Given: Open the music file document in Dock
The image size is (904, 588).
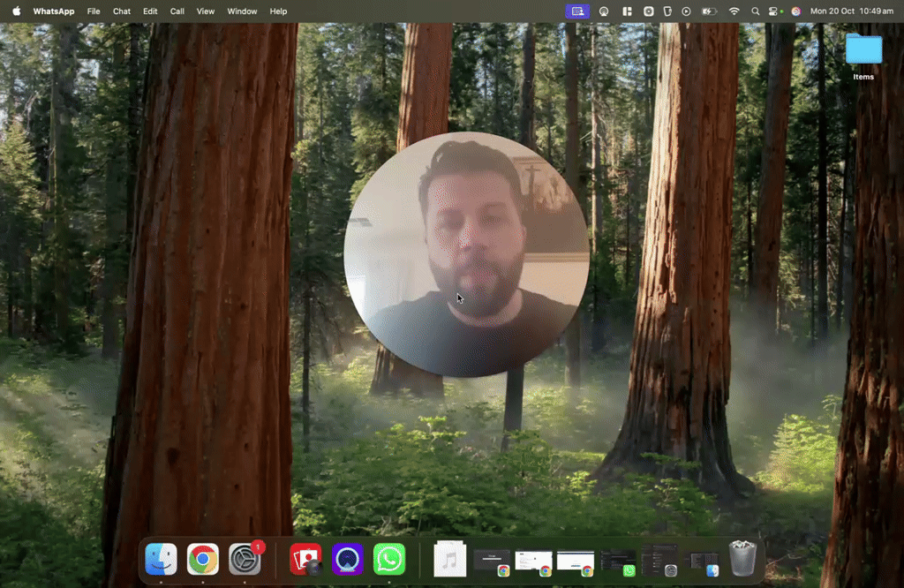Looking at the screenshot, I should 449,559.
